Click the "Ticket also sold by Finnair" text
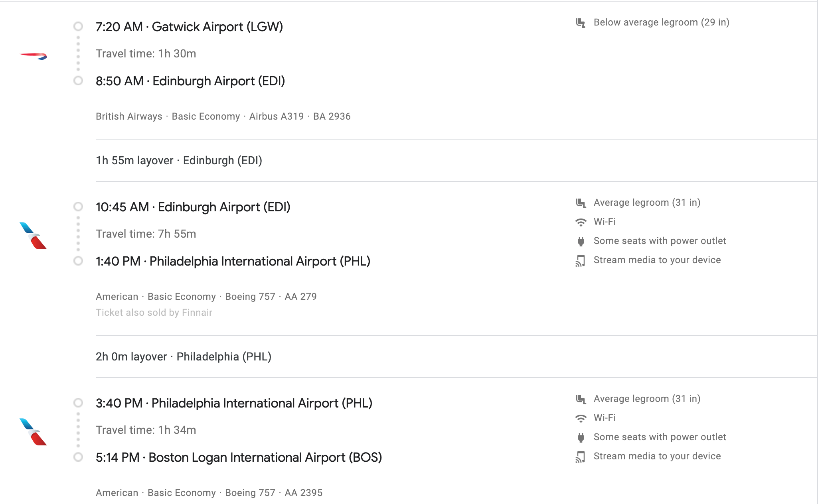 click(154, 313)
